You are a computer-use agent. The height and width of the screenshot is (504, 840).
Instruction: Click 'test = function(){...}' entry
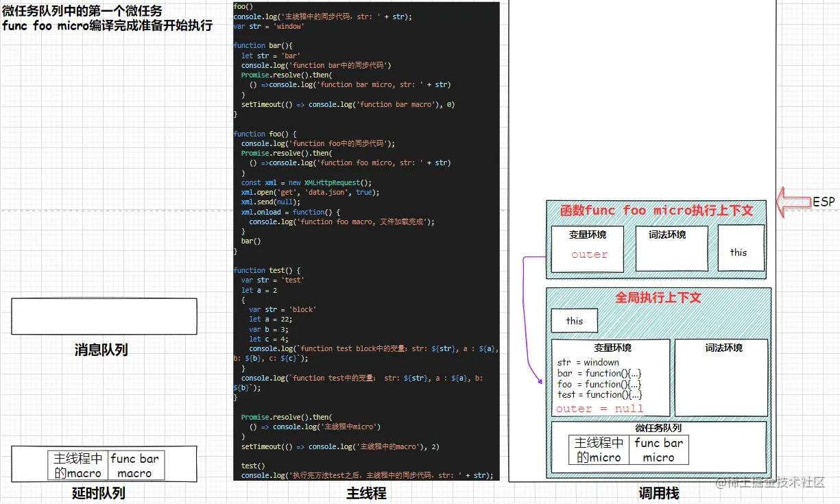tap(599, 394)
